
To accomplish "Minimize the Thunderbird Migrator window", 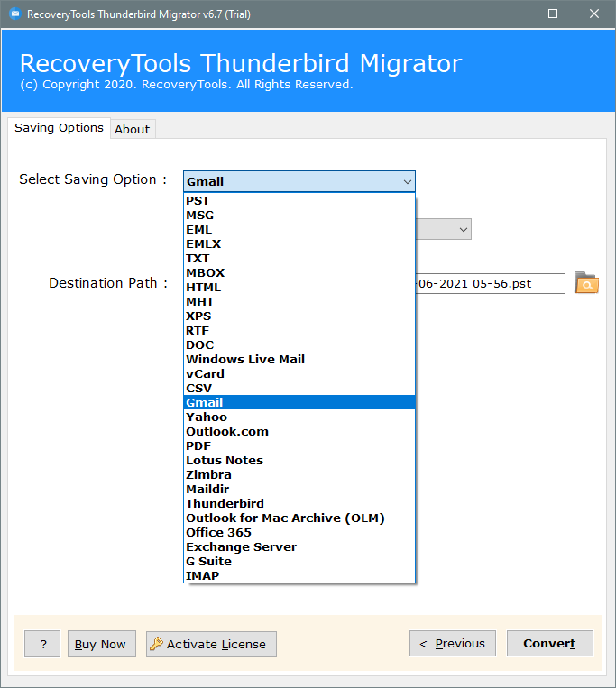I will 512,14.
